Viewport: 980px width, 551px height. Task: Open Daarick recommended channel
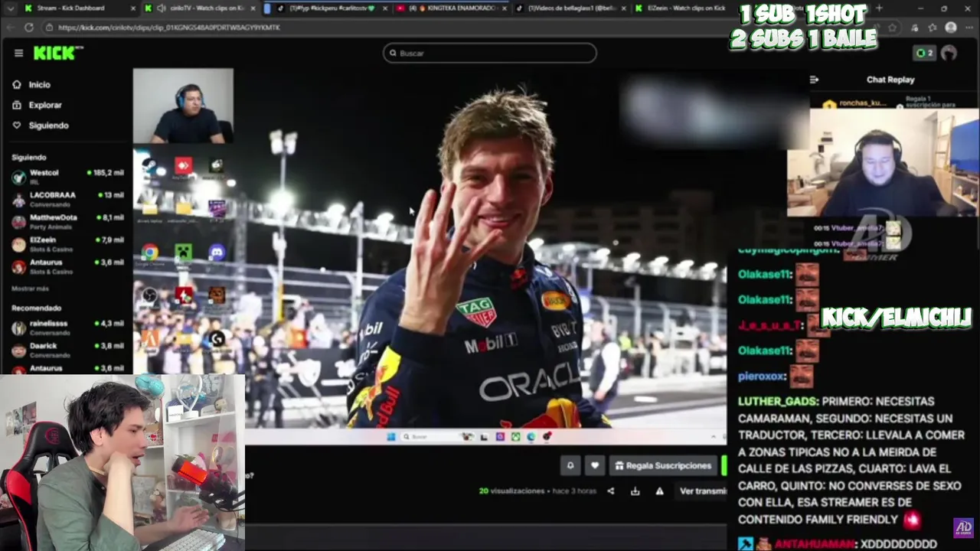[67, 349]
